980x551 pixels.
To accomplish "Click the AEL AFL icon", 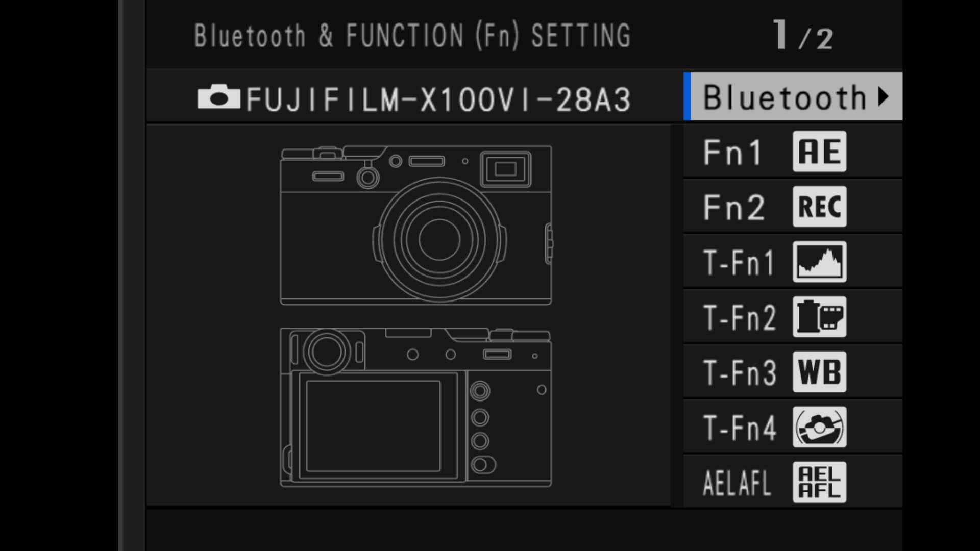I will [819, 482].
